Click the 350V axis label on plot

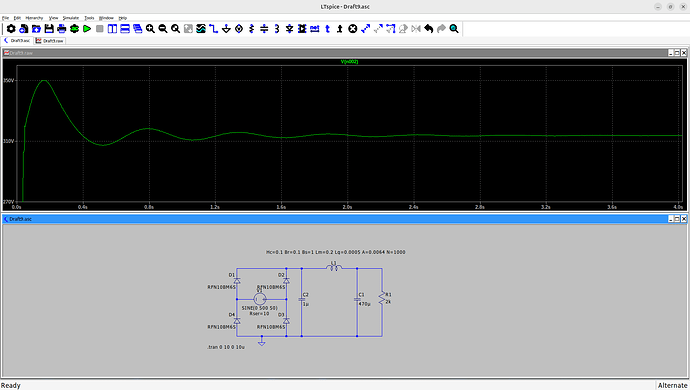9,81
